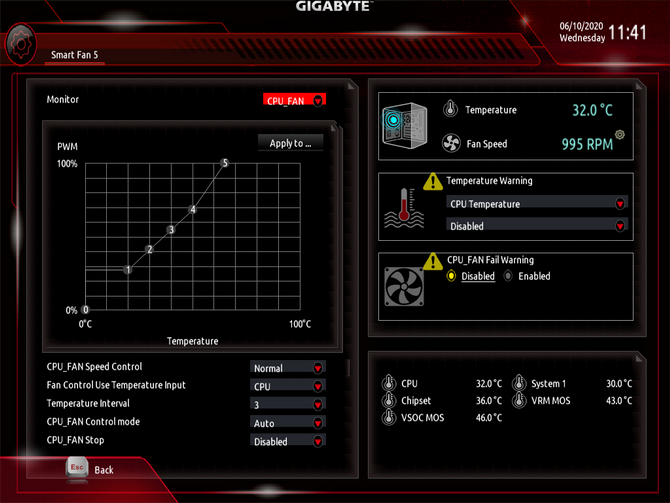Click the Back label
This screenshot has width=670, height=503.
pyautogui.click(x=104, y=470)
